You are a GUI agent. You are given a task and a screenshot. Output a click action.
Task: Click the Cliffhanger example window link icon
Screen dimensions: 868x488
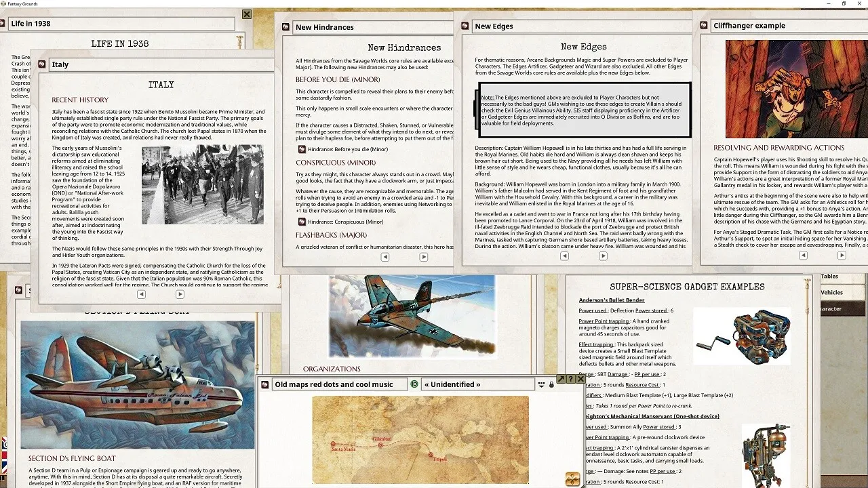click(x=704, y=26)
